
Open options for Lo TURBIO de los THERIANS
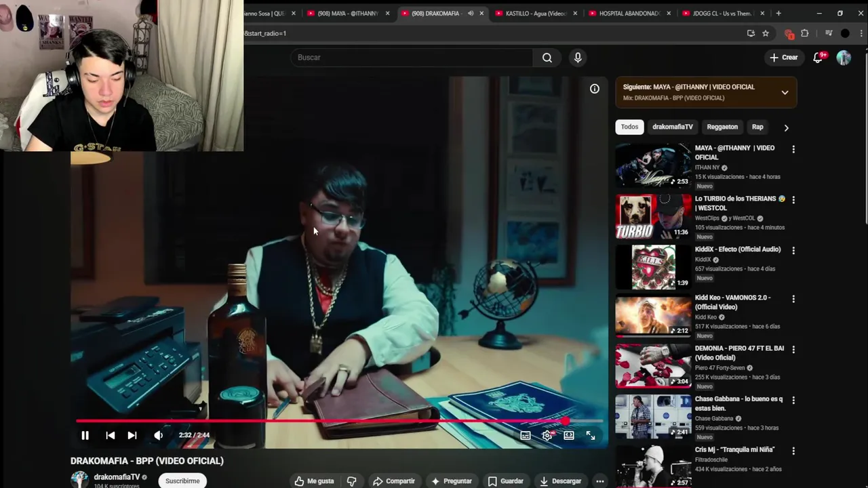793,200
